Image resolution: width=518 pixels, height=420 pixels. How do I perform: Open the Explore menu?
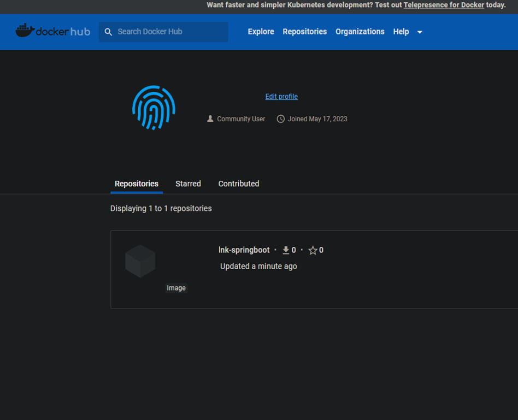coord(261,32)
